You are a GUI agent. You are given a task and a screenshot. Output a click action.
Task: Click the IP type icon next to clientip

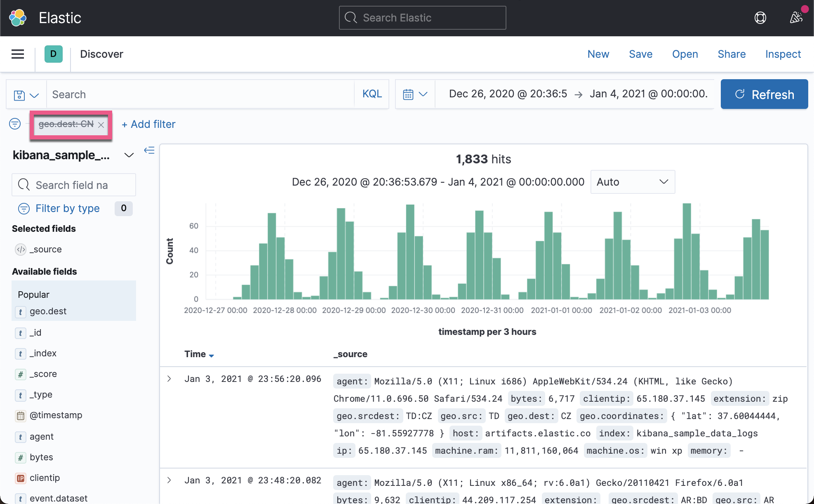pos(20,478)
